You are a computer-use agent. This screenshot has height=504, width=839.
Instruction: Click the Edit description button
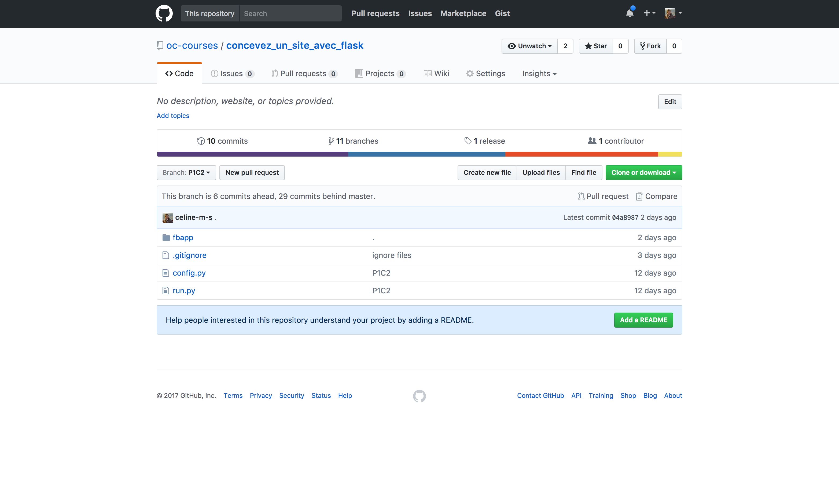670,102
